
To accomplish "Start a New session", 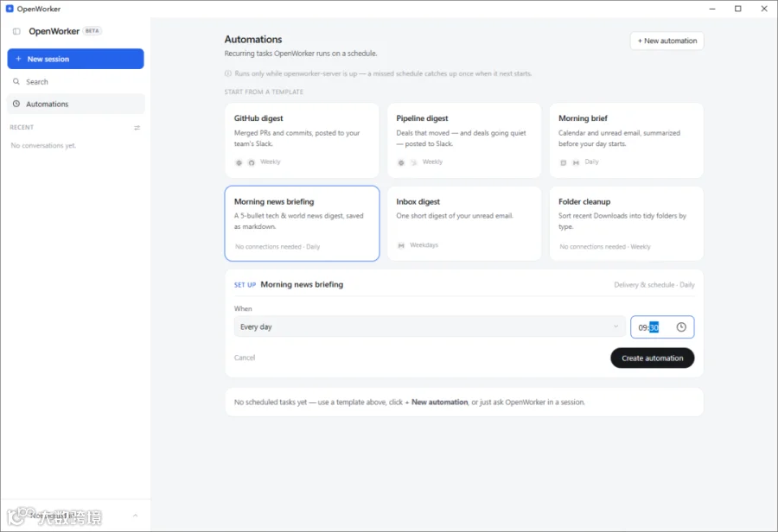I will click(75, 59).
